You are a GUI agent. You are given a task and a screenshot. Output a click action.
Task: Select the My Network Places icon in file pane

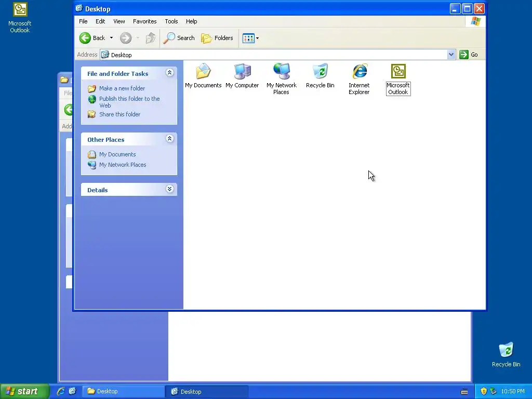point(281,79)
